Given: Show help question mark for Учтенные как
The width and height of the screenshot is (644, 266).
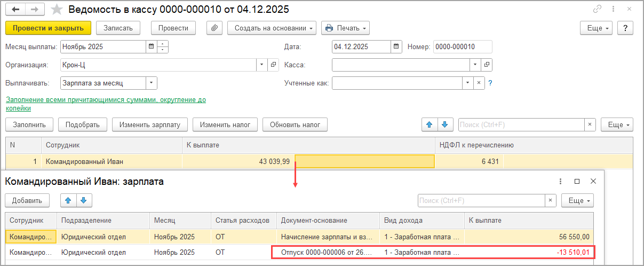Looking at the screenshot, I should (x=490, y=83).
